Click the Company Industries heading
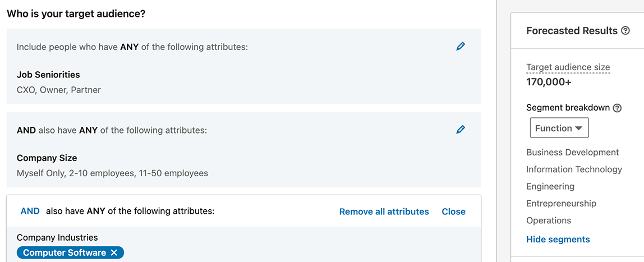Image resolution: width=644 pixels, height=262 pixels. tap(57, 237)
